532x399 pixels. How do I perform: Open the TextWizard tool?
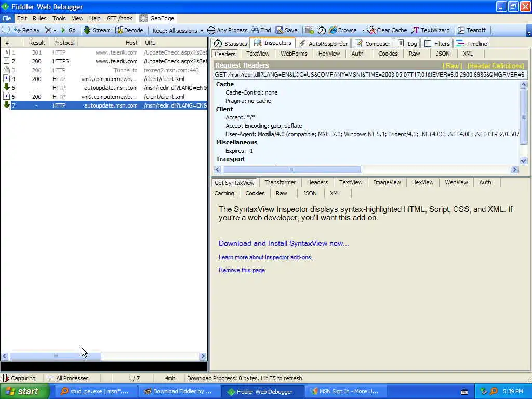point(430,30)
